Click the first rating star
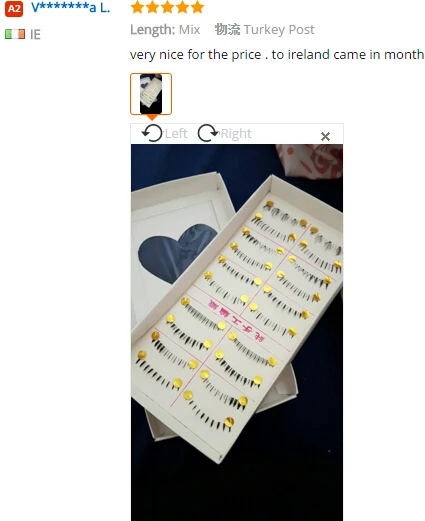Image resolution: width=425 pixels, height=521 pixels. point(137,7)
